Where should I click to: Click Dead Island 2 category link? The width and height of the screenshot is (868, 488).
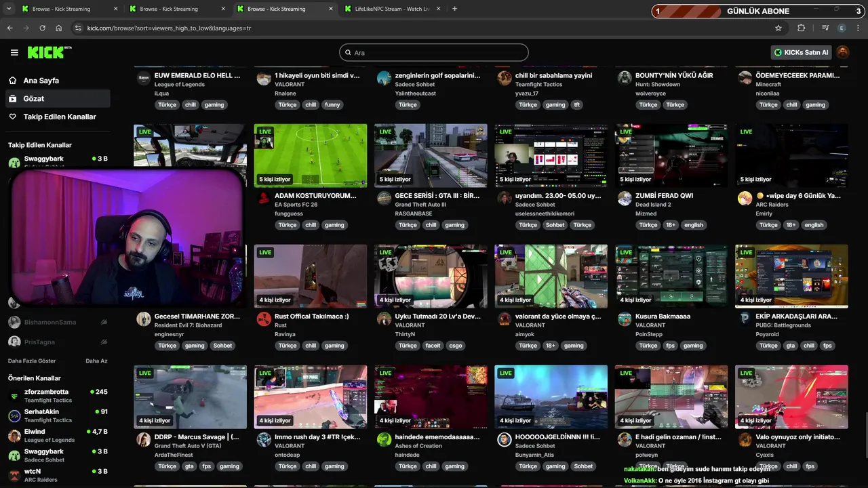coord(653,205)
